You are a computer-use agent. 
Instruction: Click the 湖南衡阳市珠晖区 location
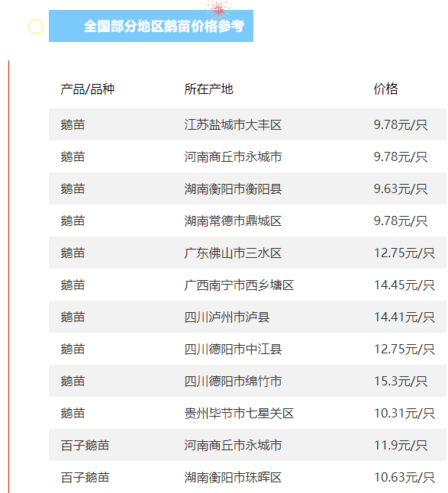[x=233, y=478]
